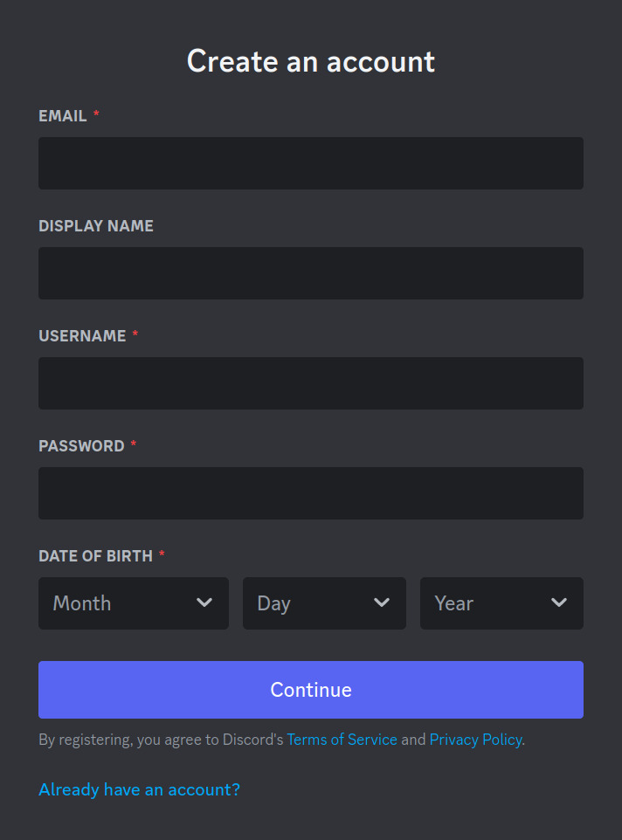Click the Create an account heading
Viewport: 622px width, 840px height.
coord(311,61)
